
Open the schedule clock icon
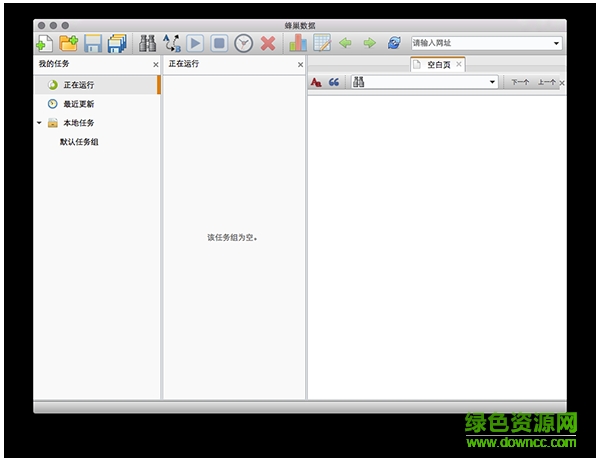click(x=244, y=43)
